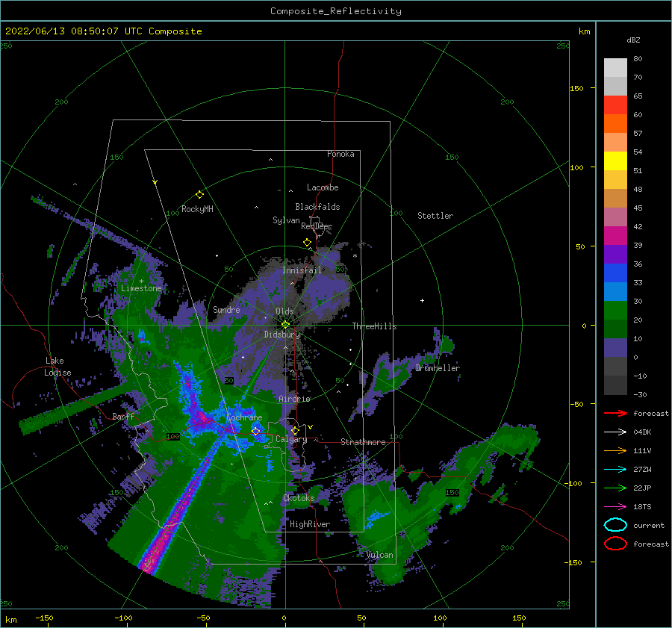Click the 18TS legend text
The image size is (672, 628).
[x=642, y=506]
